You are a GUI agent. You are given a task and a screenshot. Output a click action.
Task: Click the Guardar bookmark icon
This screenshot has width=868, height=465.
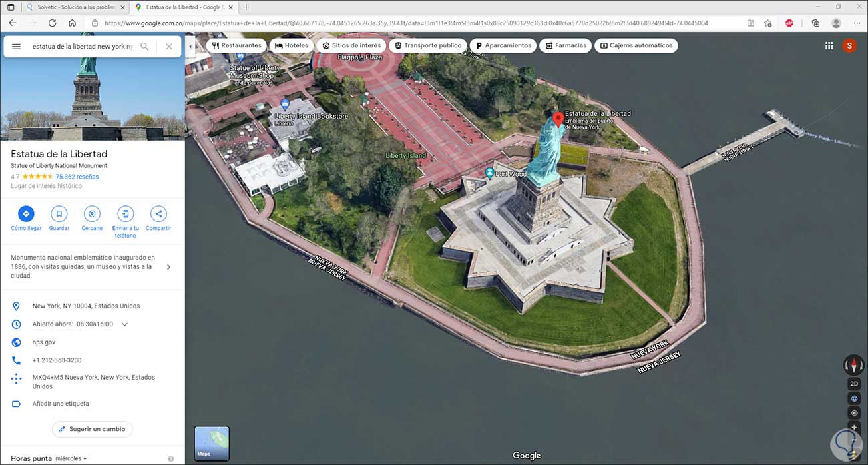(x=59, y=214)
